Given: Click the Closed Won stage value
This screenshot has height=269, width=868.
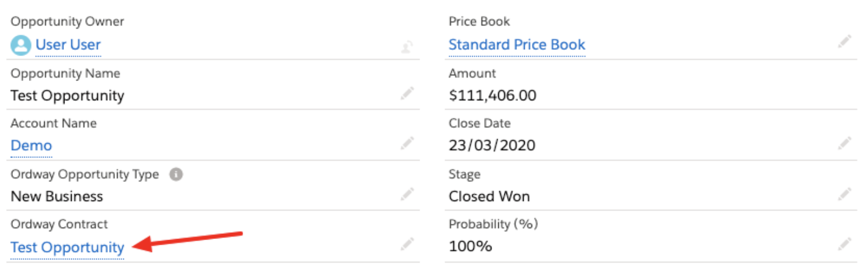Looking at the screenshot, I should [489, 197].
